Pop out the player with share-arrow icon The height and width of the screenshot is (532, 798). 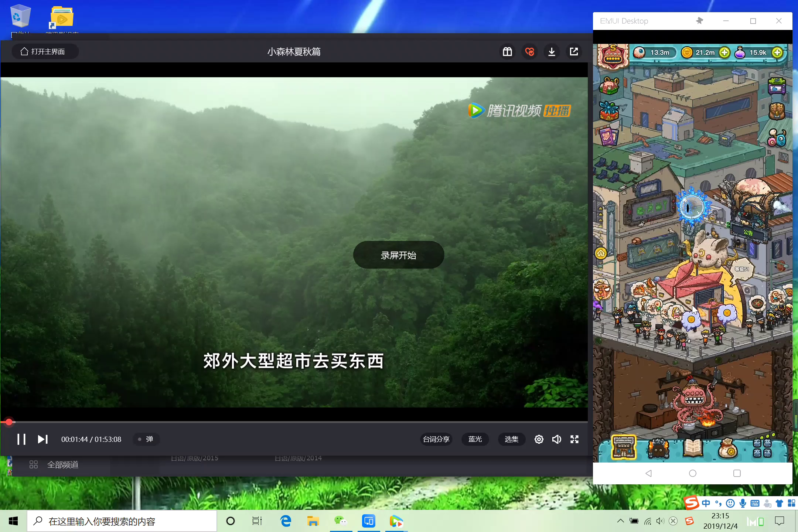pos(574,52)
